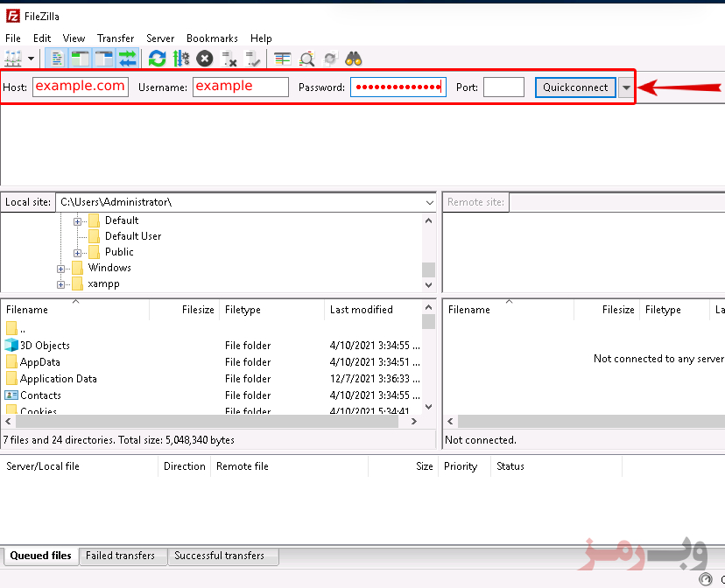Reconnect to last used server icon
The height and width of the screenshot is (588, 725).
click(252, 59)
